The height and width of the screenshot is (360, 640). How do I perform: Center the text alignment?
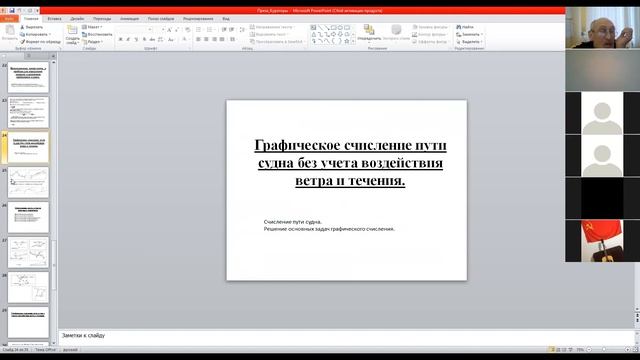pos(206,40)
